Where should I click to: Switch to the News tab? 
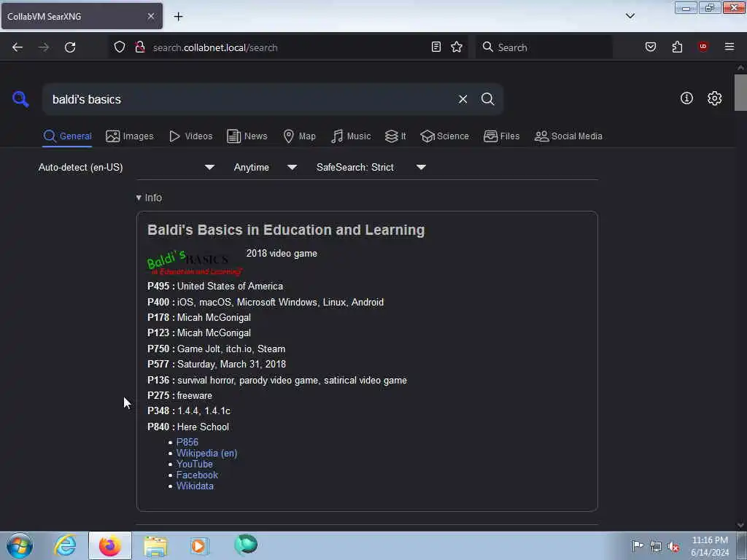247,136
